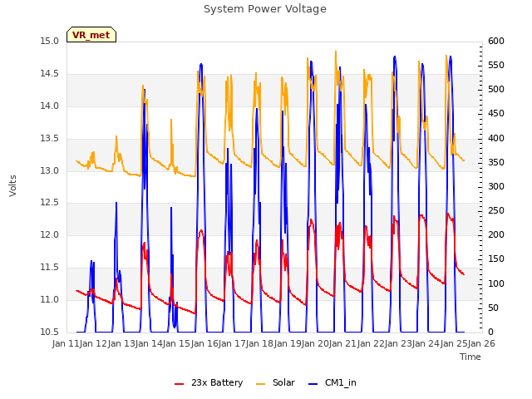Click the 12.5 left axis tick label
The height and width of the screenshot is (399, 532).
point(50,203)
